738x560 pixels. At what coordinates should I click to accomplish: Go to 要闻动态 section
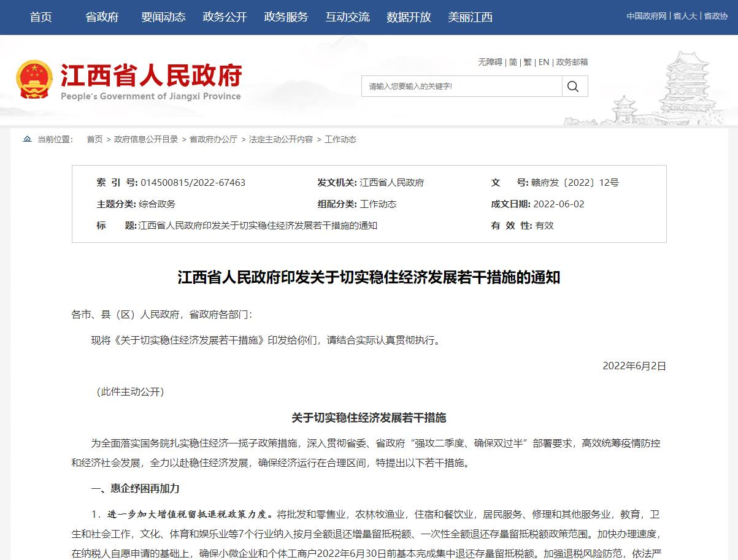click(163, 17)
